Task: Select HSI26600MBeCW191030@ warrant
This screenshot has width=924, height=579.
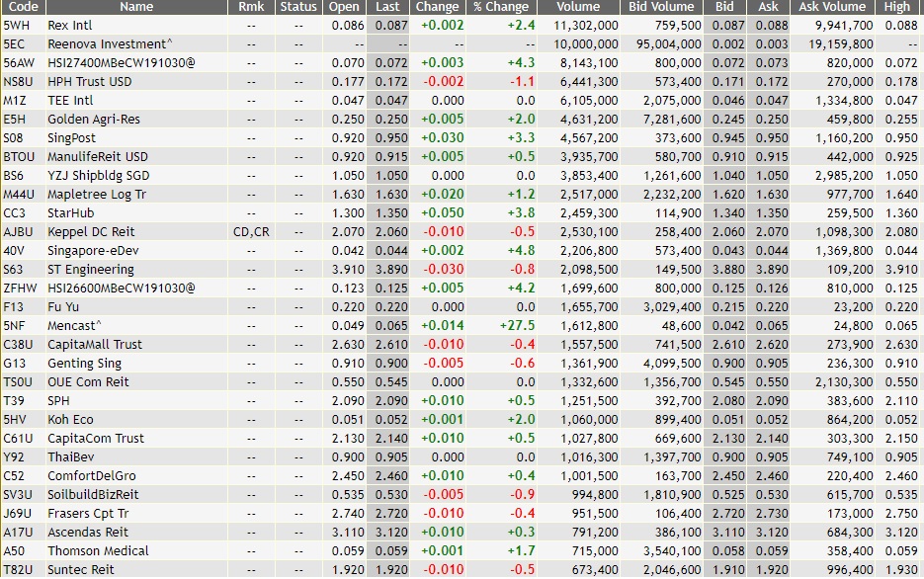Action: 122,289
